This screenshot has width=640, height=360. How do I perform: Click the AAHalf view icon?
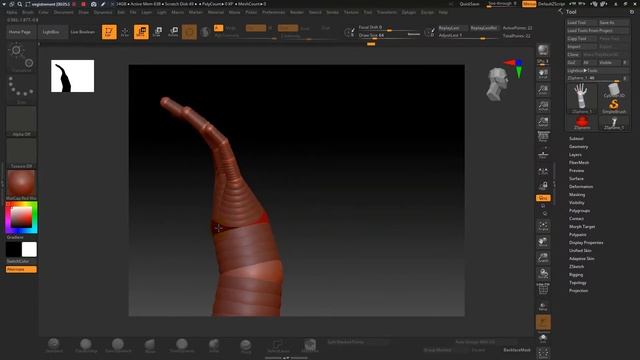pyautogui.click(x=543, y=122)
